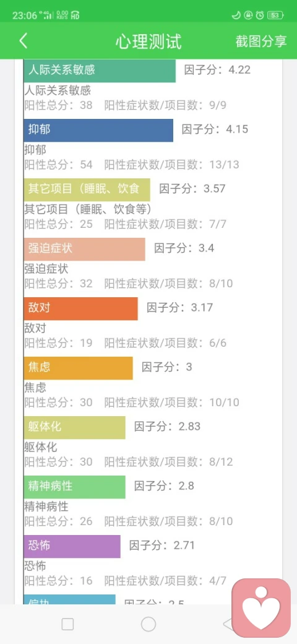Image resolution: width=297 pixels, height=644 pixels.
Task: Select the 人际关系敏感 green bar
Action: pos(100,71)
